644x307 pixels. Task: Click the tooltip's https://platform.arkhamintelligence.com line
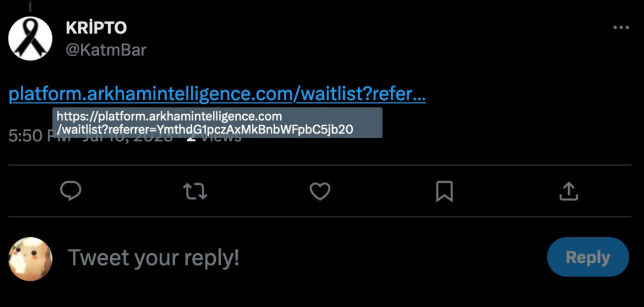tap(169, 116)
